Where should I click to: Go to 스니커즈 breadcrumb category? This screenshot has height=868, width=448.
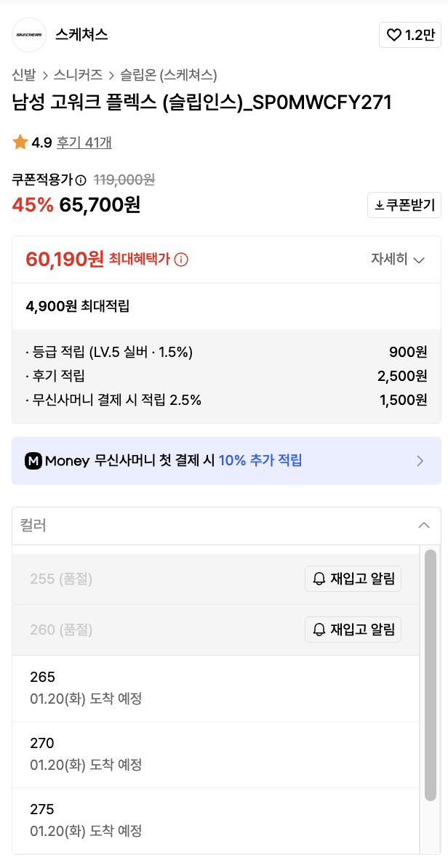click(x=78, y=74)
